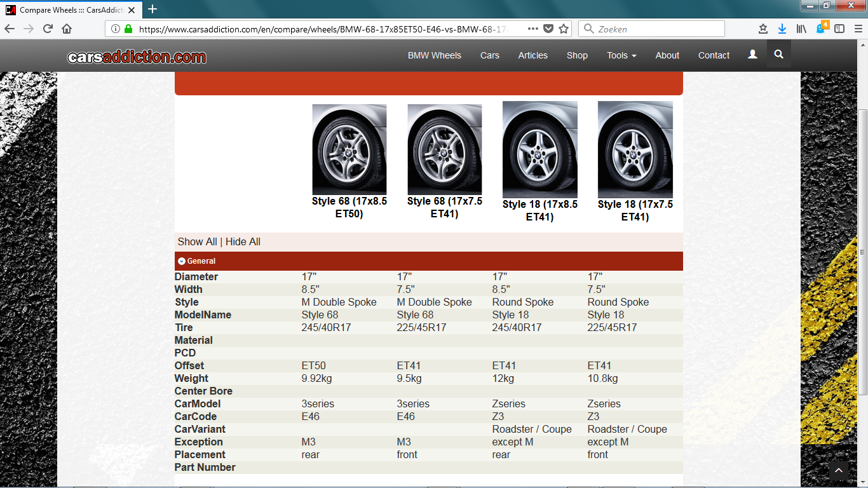This screenshot has height=488, width=868.
Task: Open a new tab with the plus icon
Action: coord(153,9)
